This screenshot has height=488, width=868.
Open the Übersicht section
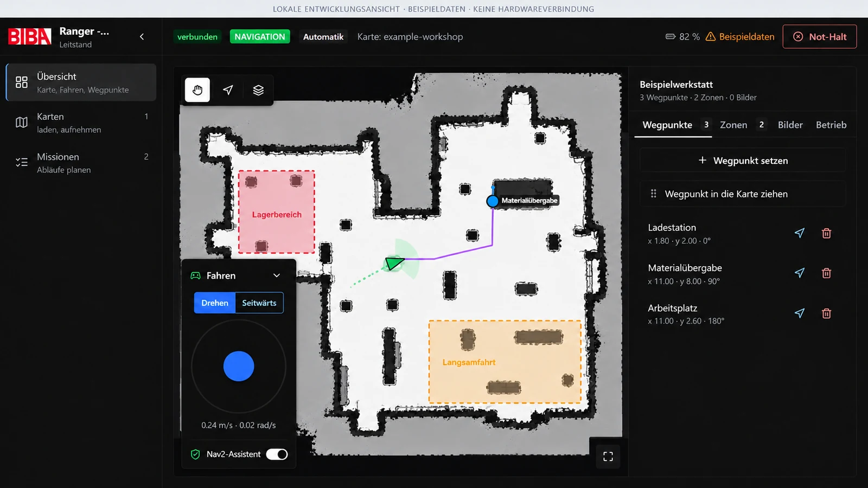coord(81,82)
